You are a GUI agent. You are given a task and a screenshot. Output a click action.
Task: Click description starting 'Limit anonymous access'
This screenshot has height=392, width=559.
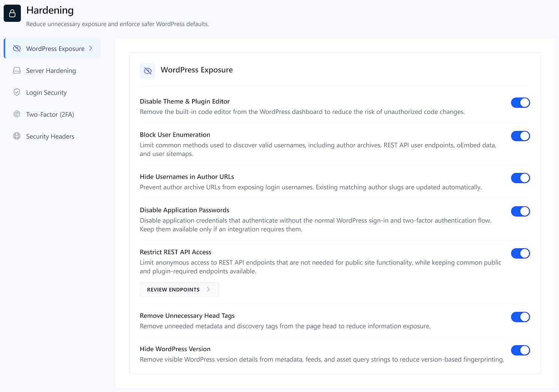point(321,267)
